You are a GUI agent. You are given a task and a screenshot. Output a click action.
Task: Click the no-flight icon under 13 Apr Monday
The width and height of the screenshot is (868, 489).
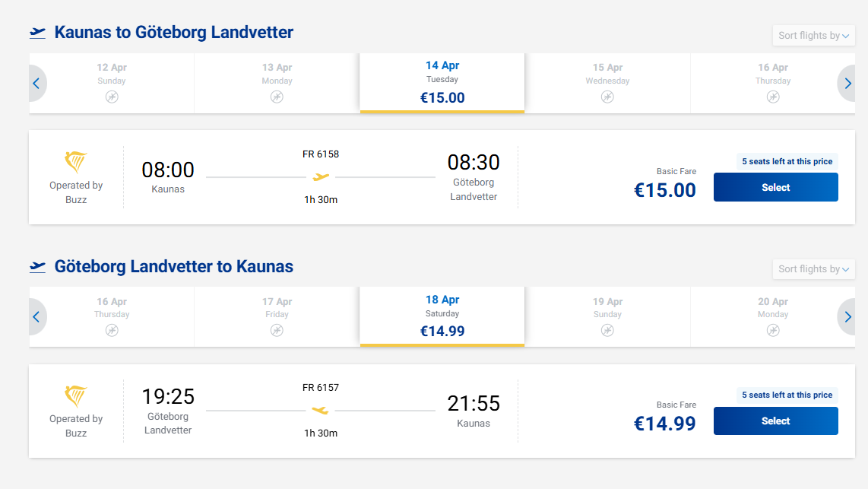tap(277, 97)
